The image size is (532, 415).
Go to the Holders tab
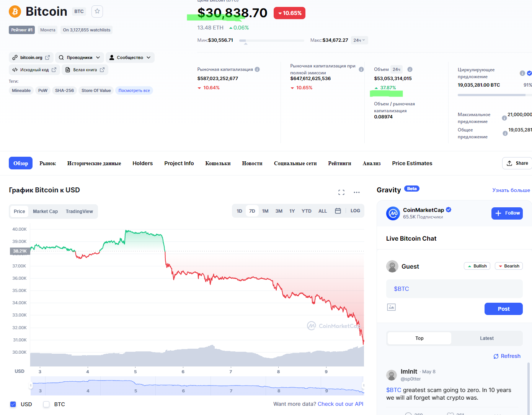[x=143, y=163]
